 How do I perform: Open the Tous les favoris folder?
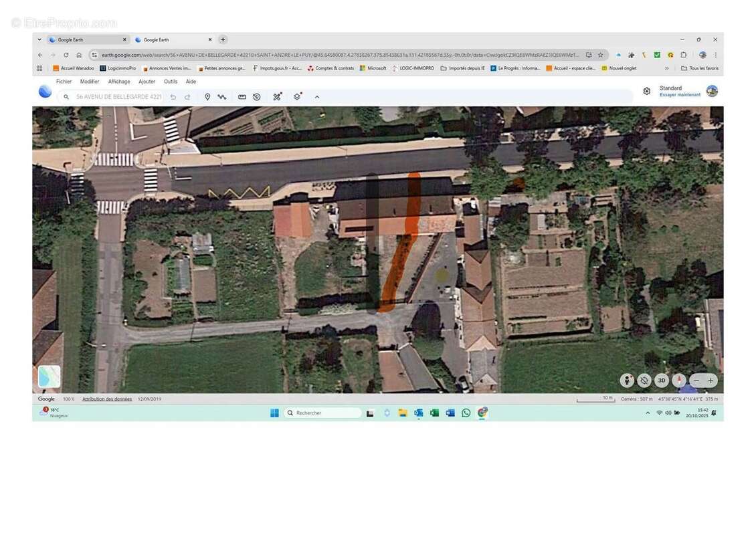click(700, 68)
